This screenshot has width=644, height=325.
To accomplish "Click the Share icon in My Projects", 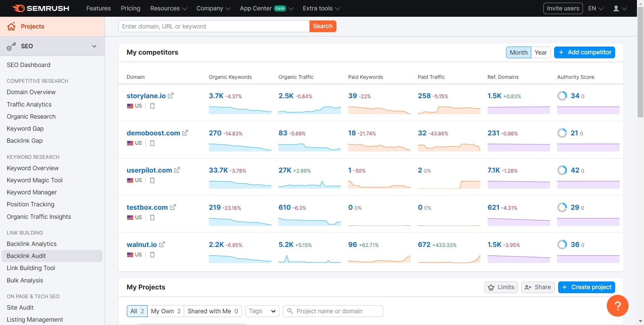I will coord(529,287).
